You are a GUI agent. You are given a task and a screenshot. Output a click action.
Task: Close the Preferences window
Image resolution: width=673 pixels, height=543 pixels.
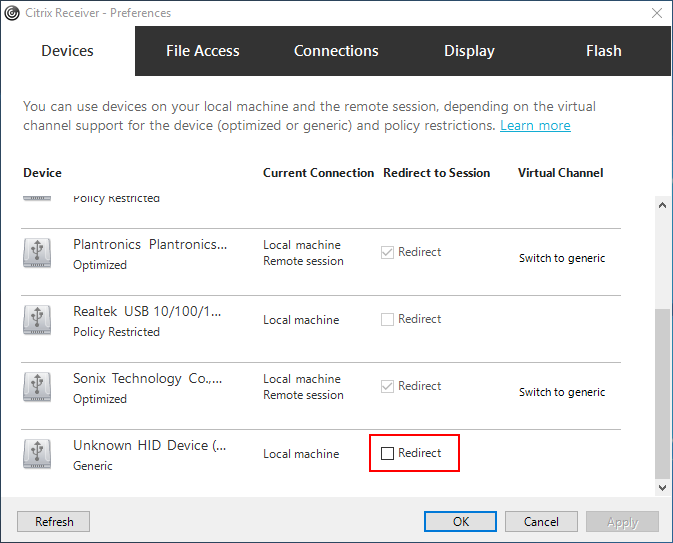[657, 13]
